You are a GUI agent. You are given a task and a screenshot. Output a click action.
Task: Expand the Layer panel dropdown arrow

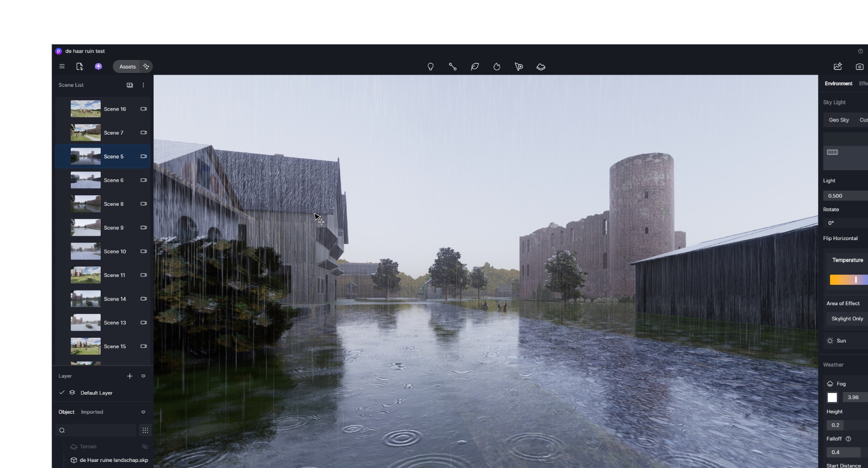pyautogui.click(x=143, y=376)
